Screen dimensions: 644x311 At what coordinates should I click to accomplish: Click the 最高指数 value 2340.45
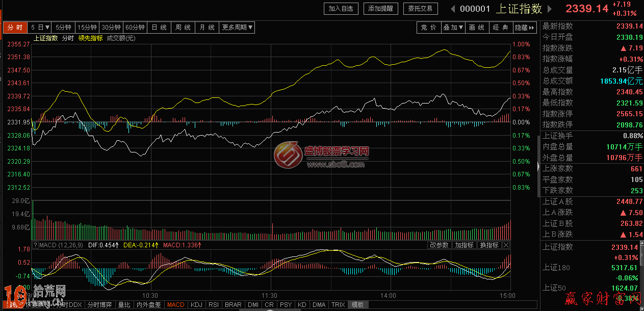[x=630, y=92]
